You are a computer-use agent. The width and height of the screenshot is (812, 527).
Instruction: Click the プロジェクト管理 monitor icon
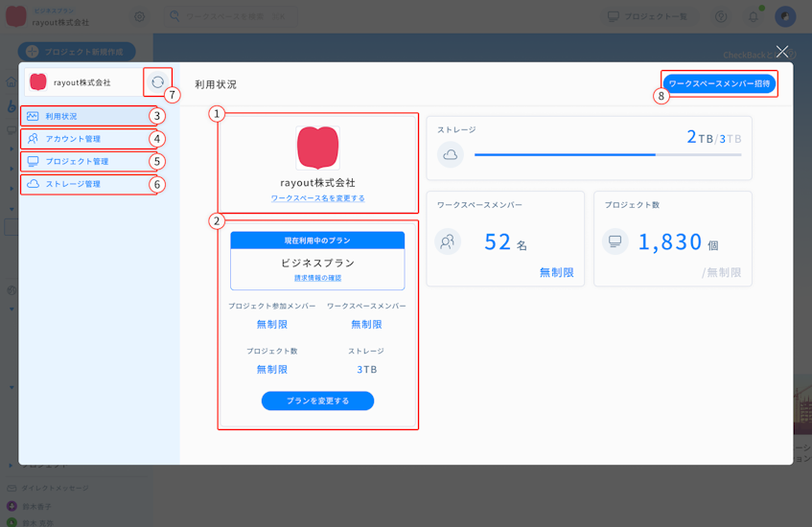(33, 162)
